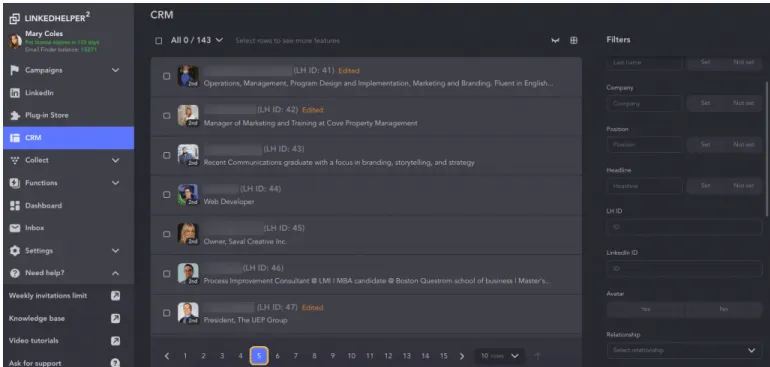The width and height of the screenshot is (770, 367).
Task: Click the Position filter input
Action: point(644,144)
